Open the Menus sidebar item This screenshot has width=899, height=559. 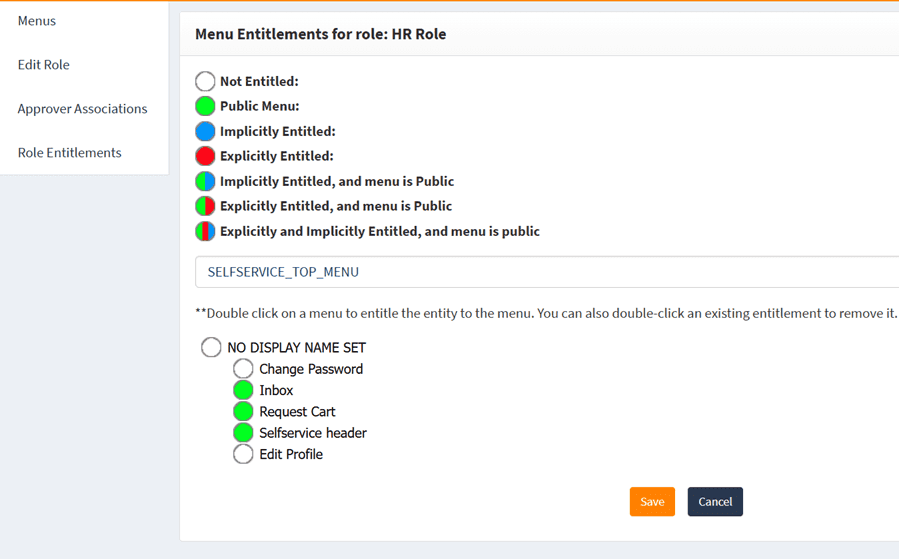(x=37, y=21)
